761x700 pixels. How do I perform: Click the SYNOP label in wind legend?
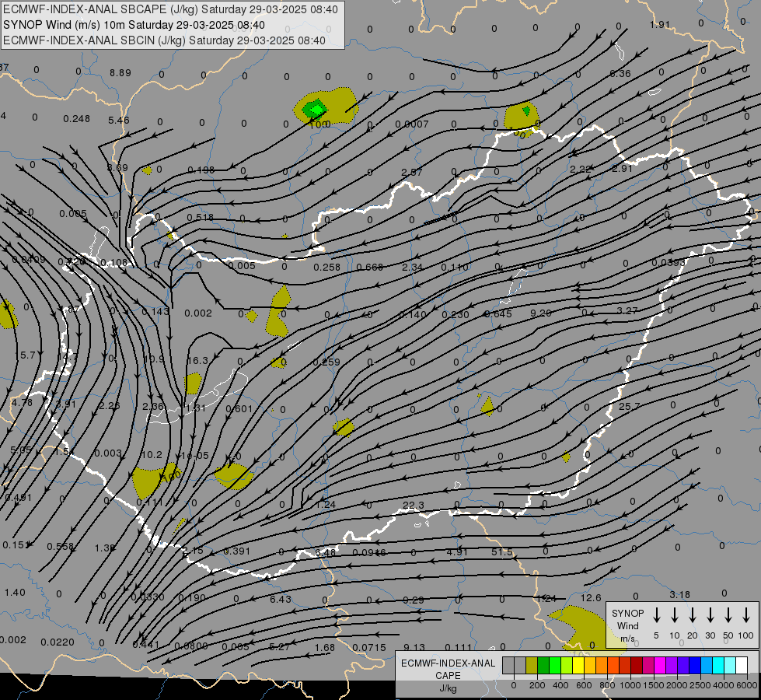tap(627, 613)
